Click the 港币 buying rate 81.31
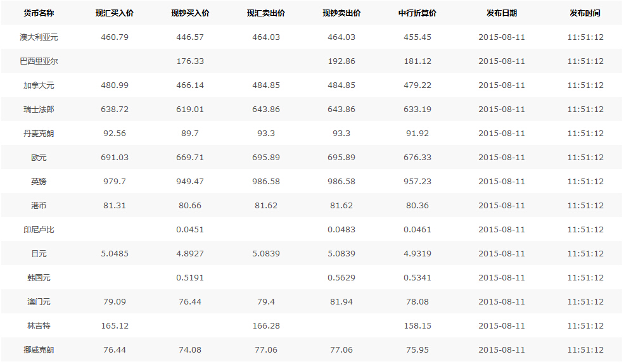 pos(115,206)
